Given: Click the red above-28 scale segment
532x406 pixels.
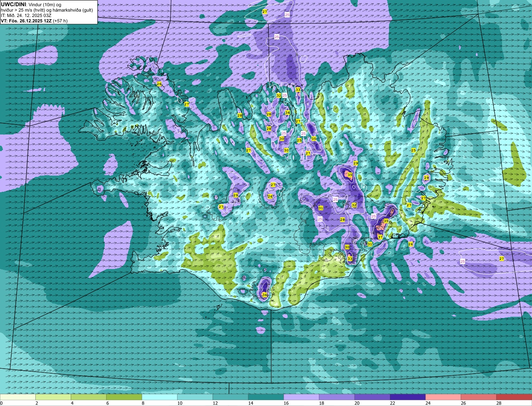Looking at the screenshot, I should pos(514,397).
